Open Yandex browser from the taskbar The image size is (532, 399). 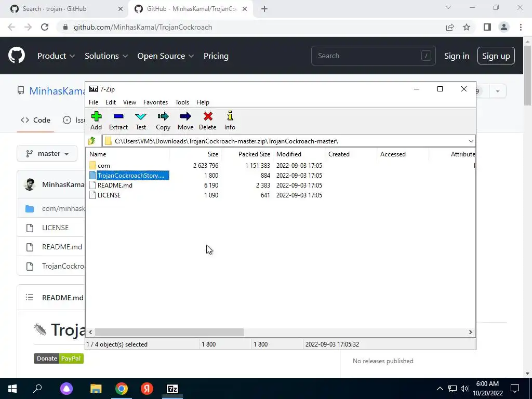[147, 389]
